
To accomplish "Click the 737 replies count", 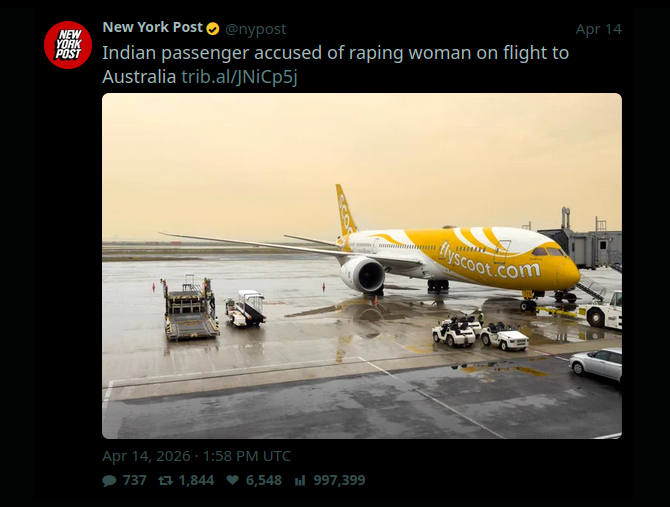I will point(134,481).
